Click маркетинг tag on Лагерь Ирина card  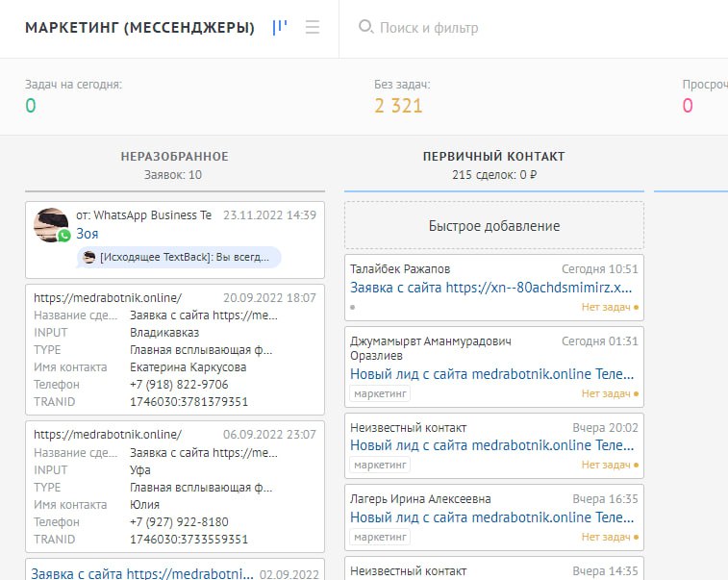[x=380, y=537]
